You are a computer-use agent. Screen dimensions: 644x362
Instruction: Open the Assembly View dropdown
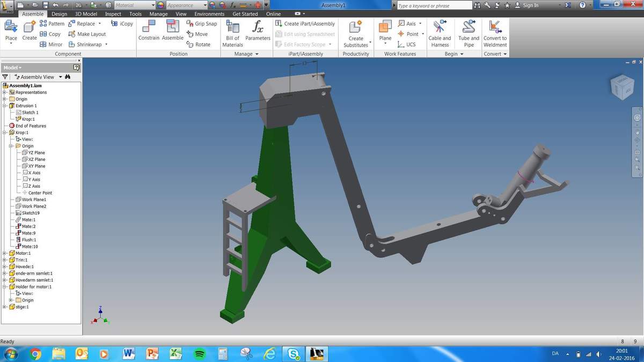tap(60, 77)
